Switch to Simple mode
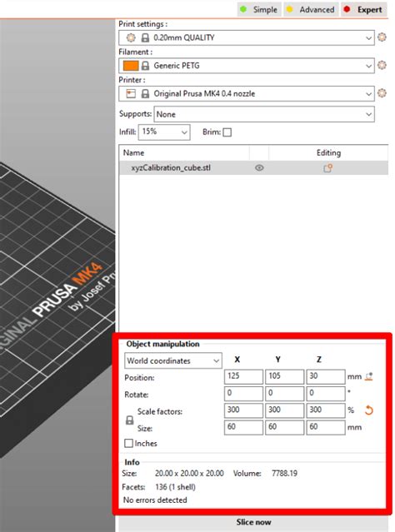This screenshot has width=395, height=532. click(259, 9)
